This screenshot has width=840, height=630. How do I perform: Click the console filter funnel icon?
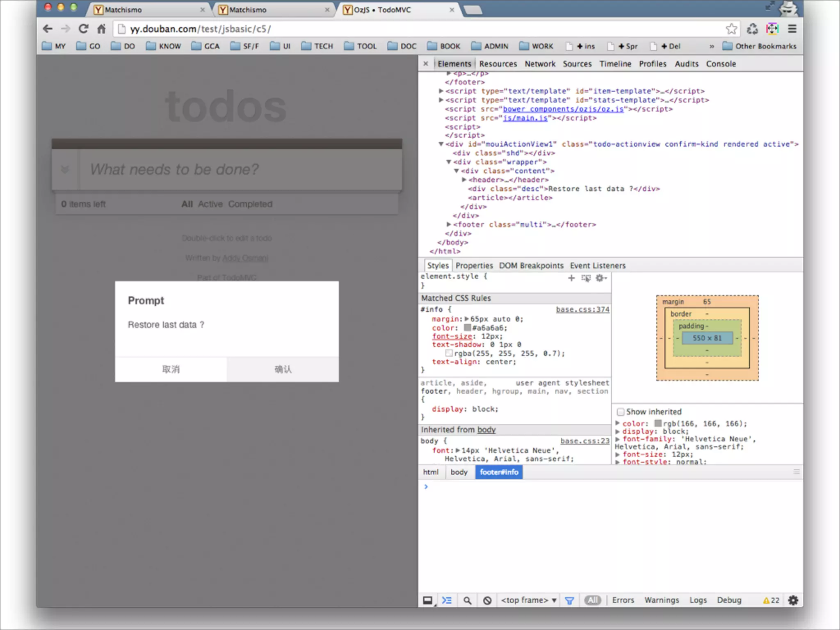point(569,601)
